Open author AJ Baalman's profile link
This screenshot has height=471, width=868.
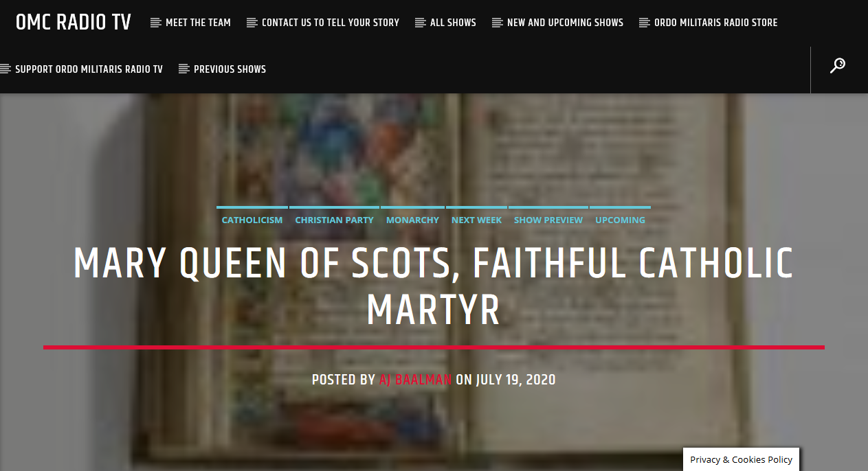(415, 380)
